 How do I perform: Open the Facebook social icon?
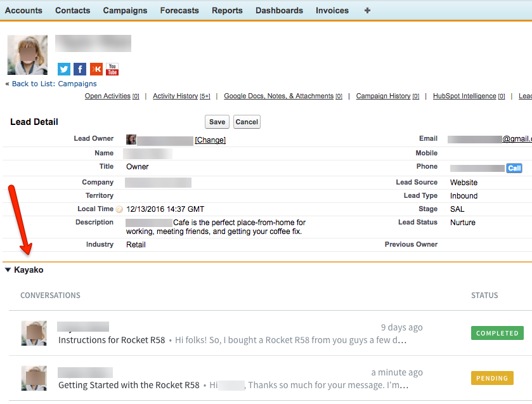click(x=80, y=69)
